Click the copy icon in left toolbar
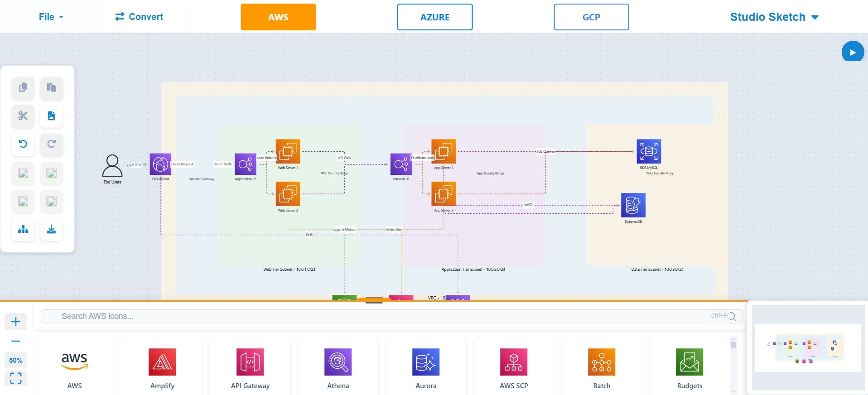Image resolution: width=868 pixels, height=395 pixels. pyautogui.click(x=23, y=87)
